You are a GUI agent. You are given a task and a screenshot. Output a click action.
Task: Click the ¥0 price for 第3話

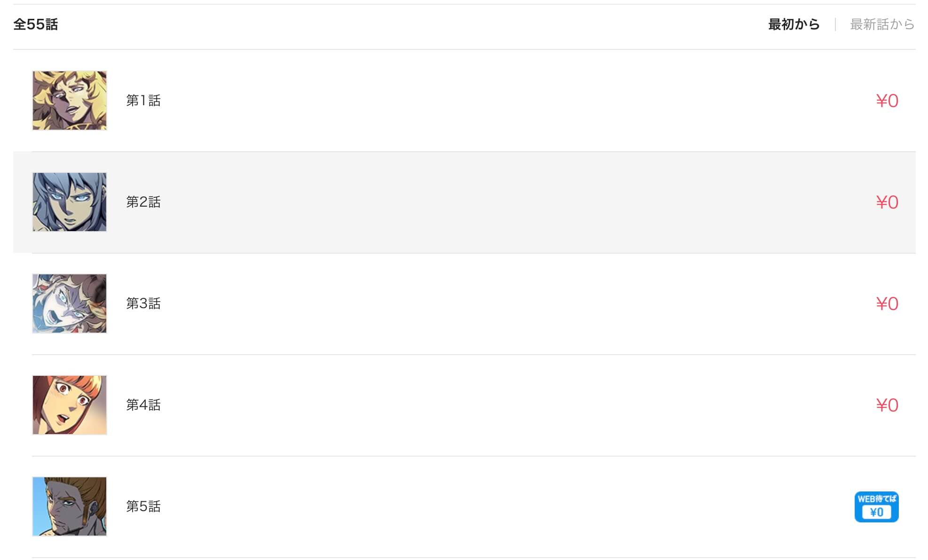(887, 303)
